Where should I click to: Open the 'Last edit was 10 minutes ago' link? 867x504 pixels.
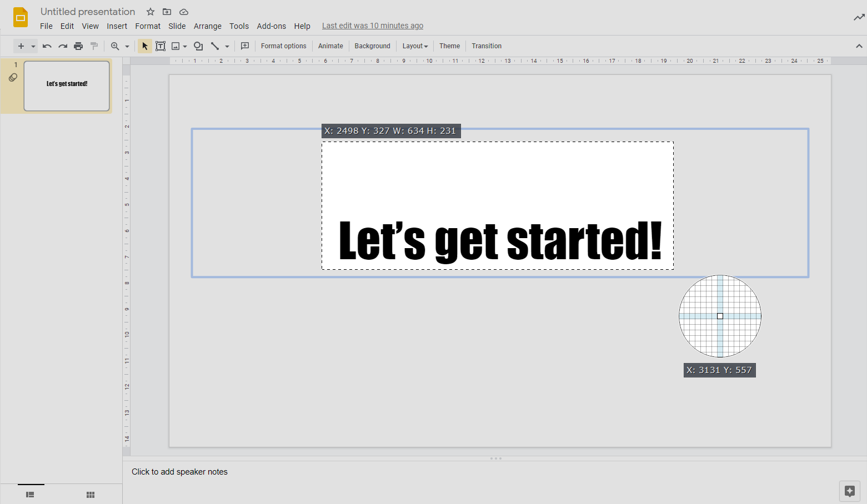coord(372,26)
